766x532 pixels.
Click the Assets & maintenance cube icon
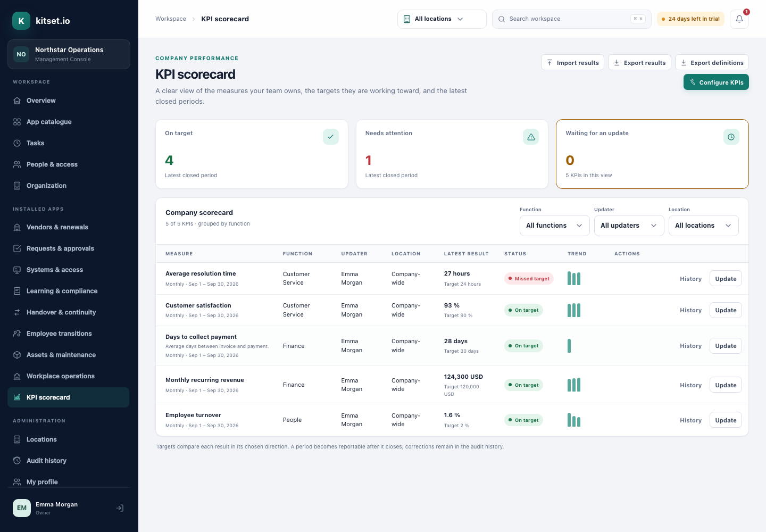(17, 355)
